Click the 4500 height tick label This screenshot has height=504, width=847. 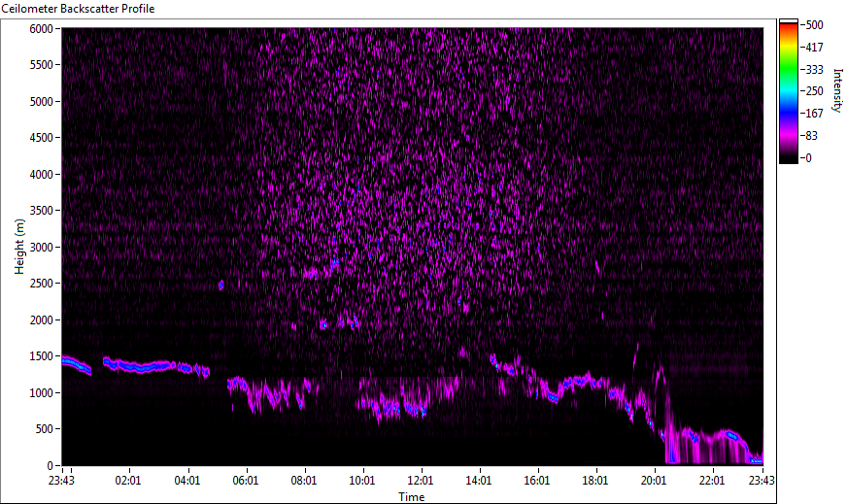(42, 138)
